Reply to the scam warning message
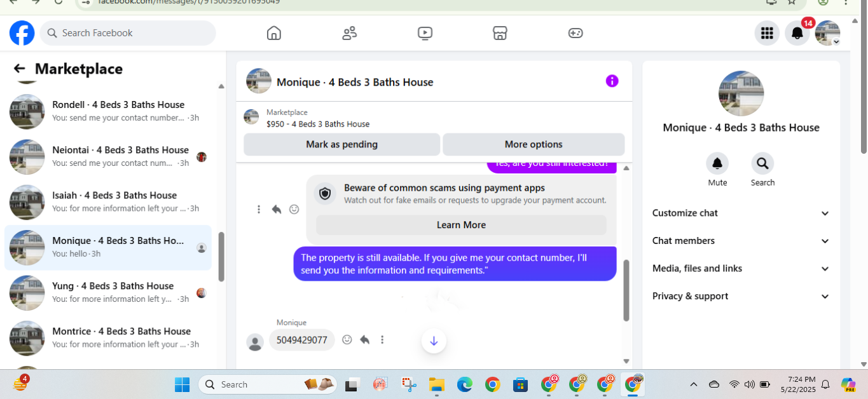 click(x=277, y=209)
